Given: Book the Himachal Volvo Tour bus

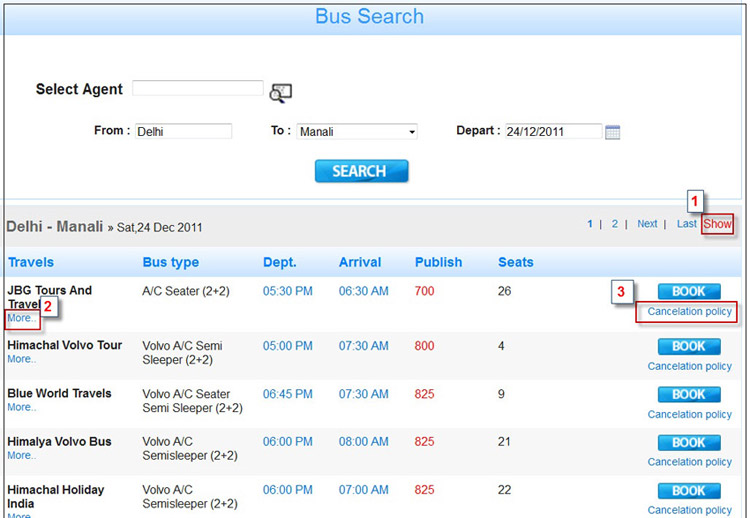Looking at the screenshot, I should (x=689, y=346).
